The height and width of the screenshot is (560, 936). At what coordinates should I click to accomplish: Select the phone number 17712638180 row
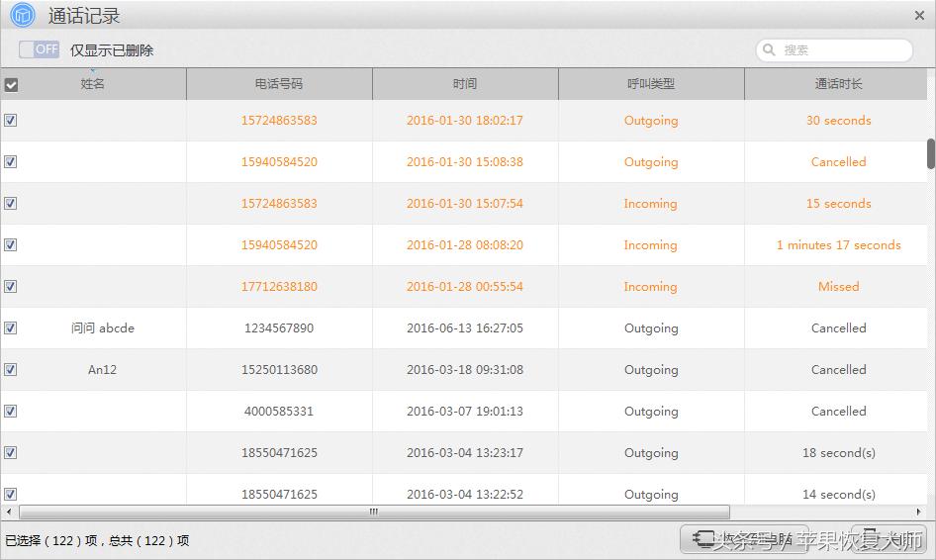point(279,286)
